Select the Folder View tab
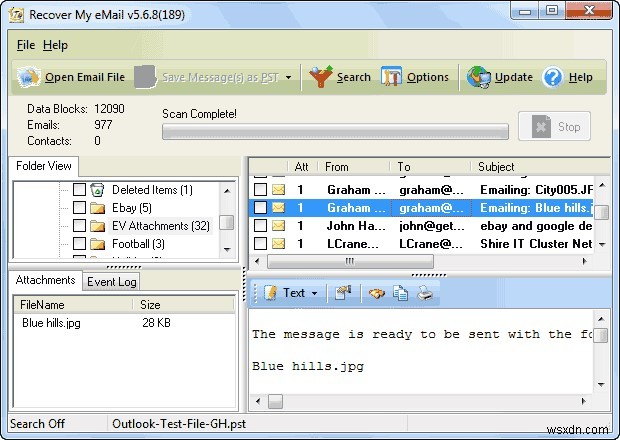This screenshot has width=620, height=440. click(x=43, y=166)
